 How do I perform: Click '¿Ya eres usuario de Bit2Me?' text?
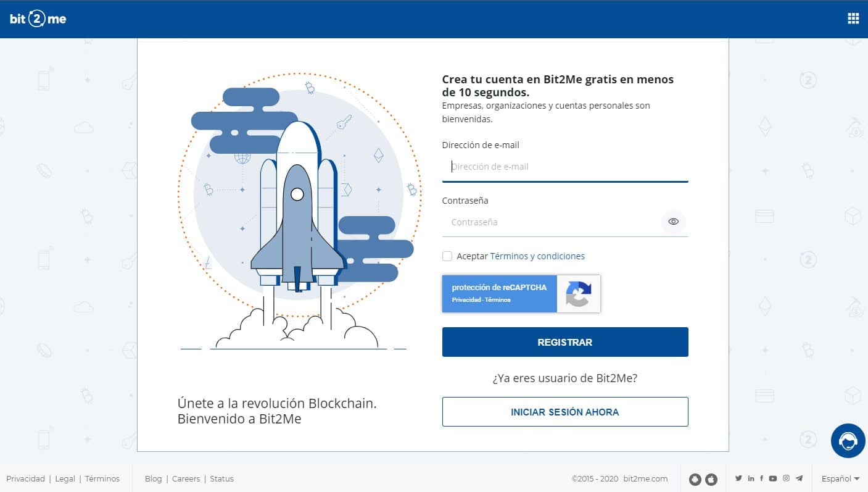coord(565,378)
